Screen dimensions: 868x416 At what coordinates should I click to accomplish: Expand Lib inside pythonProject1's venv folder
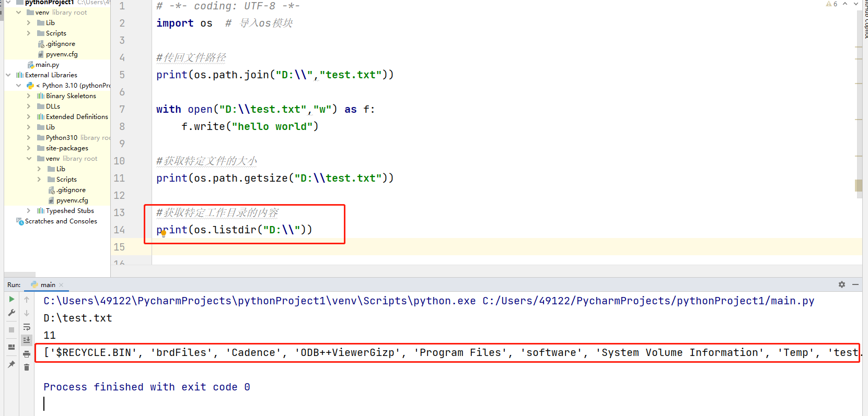(x=29, y=23)
